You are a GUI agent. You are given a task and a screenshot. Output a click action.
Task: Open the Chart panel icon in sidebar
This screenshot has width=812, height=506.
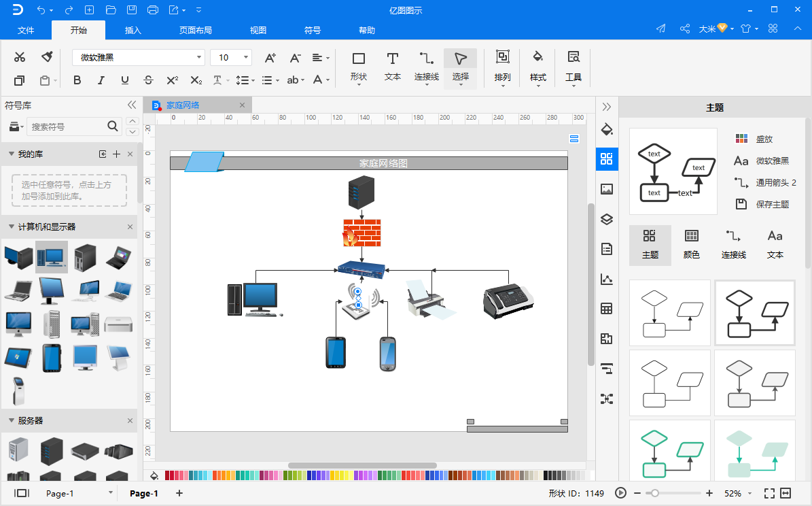tap(607, 280)
